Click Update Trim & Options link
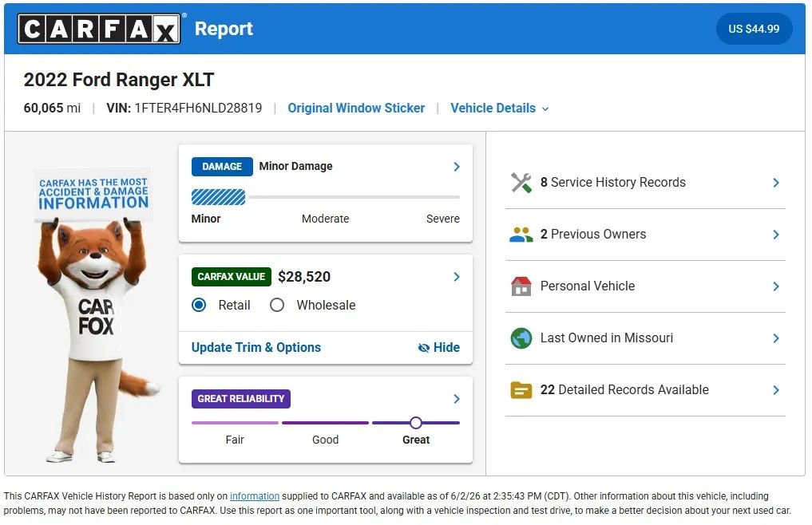This screenshot has width=812, height=525. (255, 347)
